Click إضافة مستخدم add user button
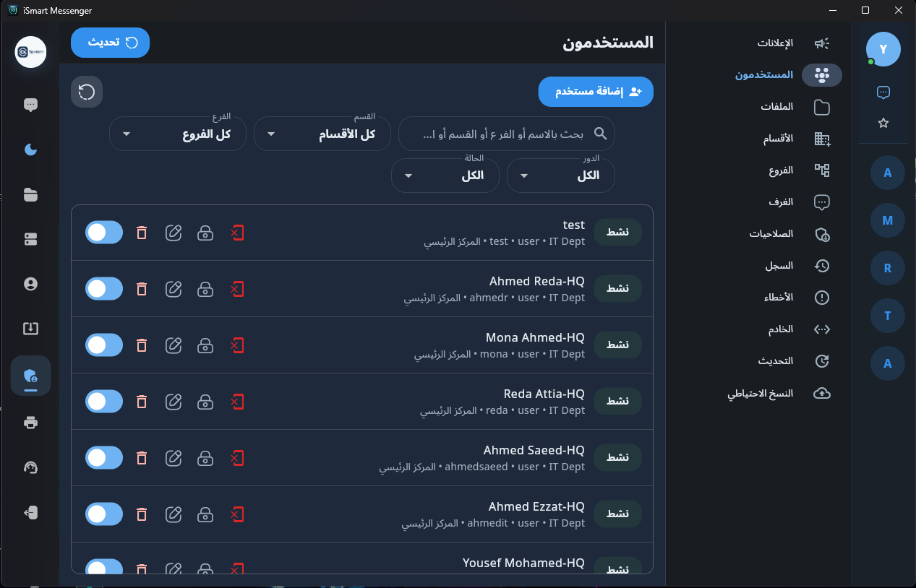The height and width of the screenshot is (588, 916). 596,92
